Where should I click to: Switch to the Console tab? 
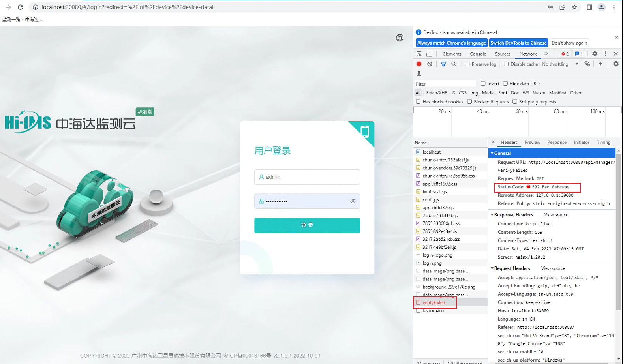click(478, 54)
